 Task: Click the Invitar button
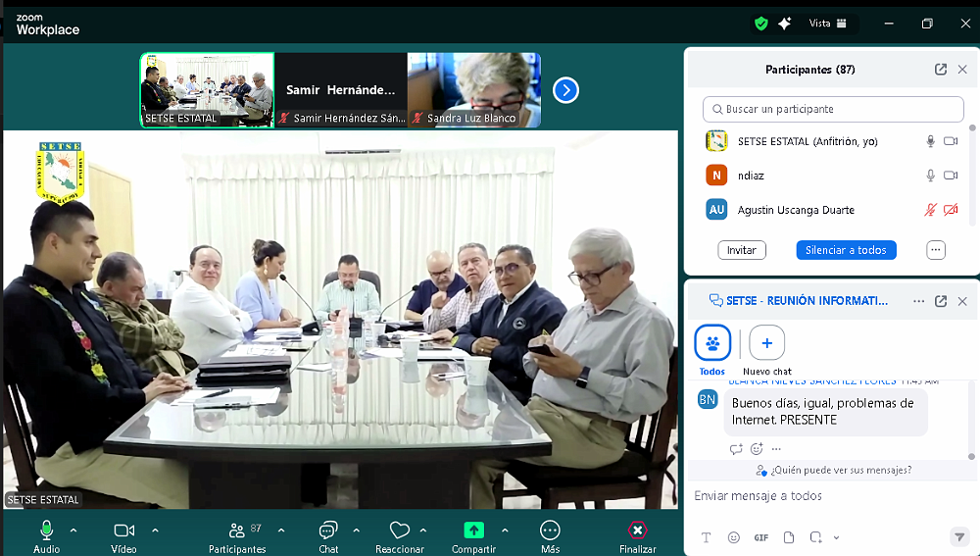pos(742,250)
